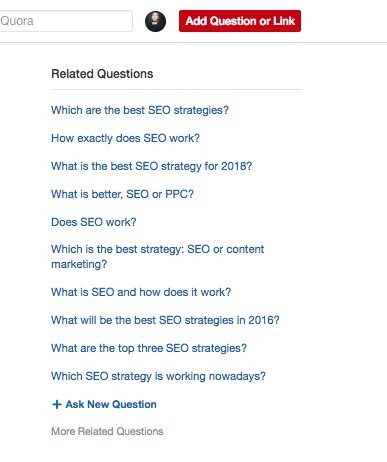Click the plus icon beside Ask New Question
Screen dimensions: 387x462
pos(57,404)
